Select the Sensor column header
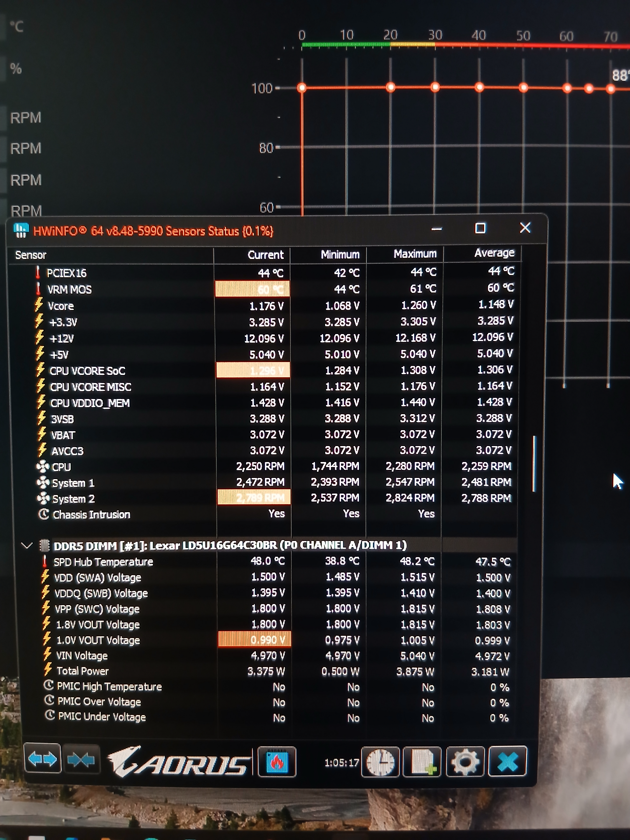630x840 pixels. tap(31, 255)
